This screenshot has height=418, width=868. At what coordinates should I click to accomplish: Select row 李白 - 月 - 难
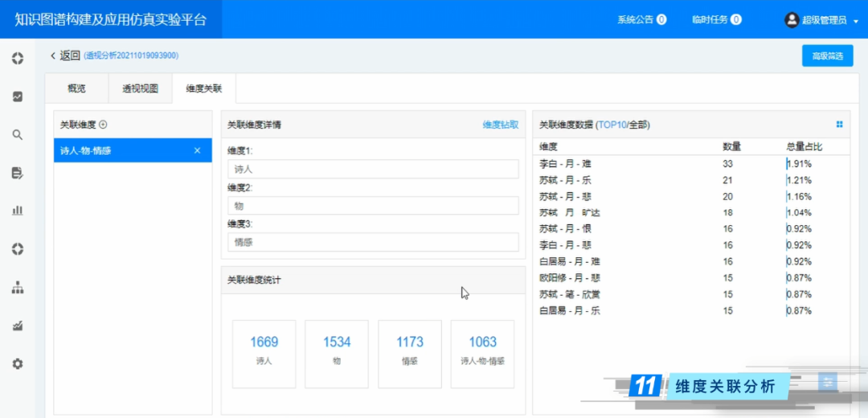[691, 164]
